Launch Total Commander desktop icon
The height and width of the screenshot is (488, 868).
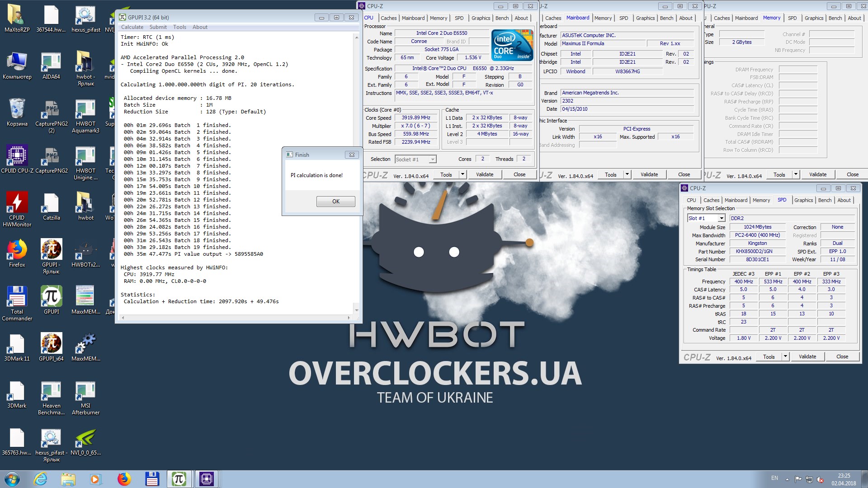click(17, 303)
